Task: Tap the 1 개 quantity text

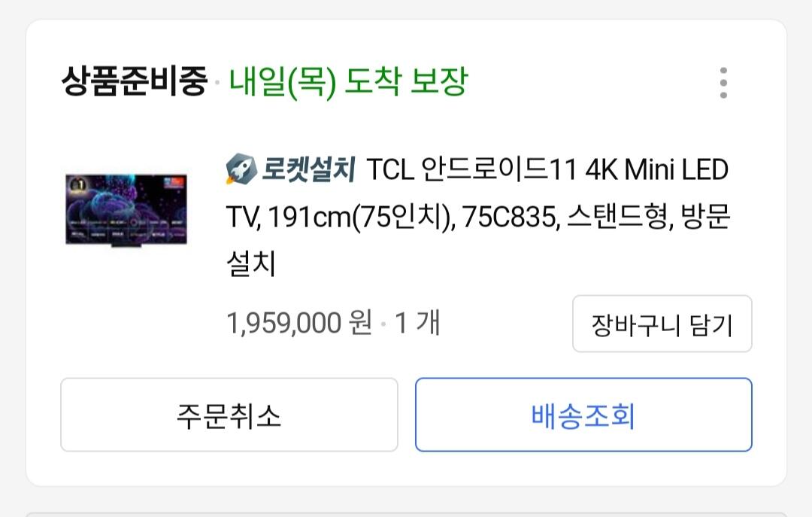Action: [417, 323]
